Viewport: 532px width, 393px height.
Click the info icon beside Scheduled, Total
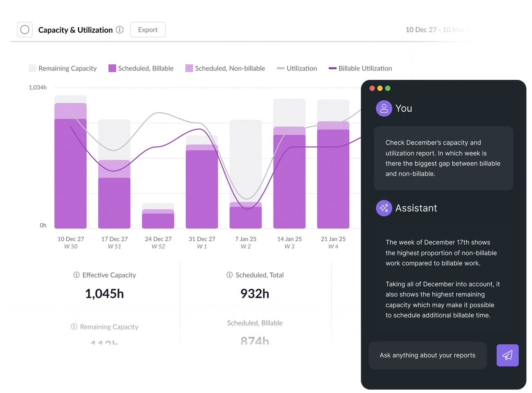(x=229, y=275)
